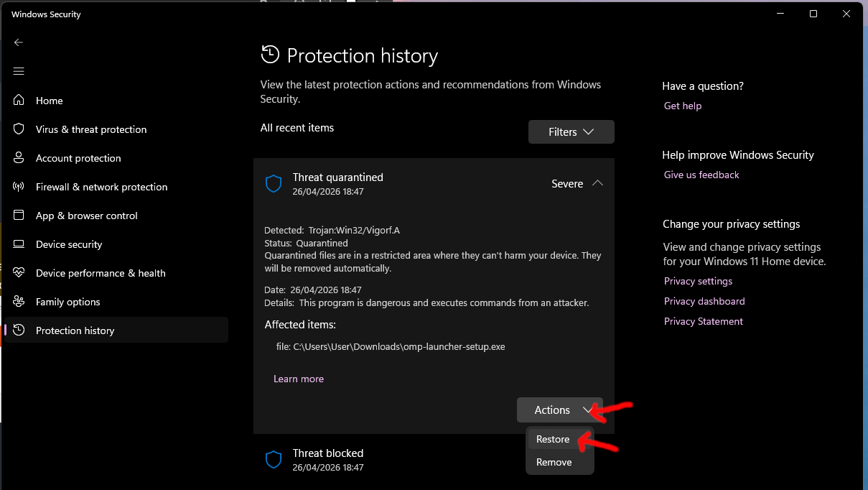Click the shield icon beside Threat blocked
868x490 pixels.
274,460
